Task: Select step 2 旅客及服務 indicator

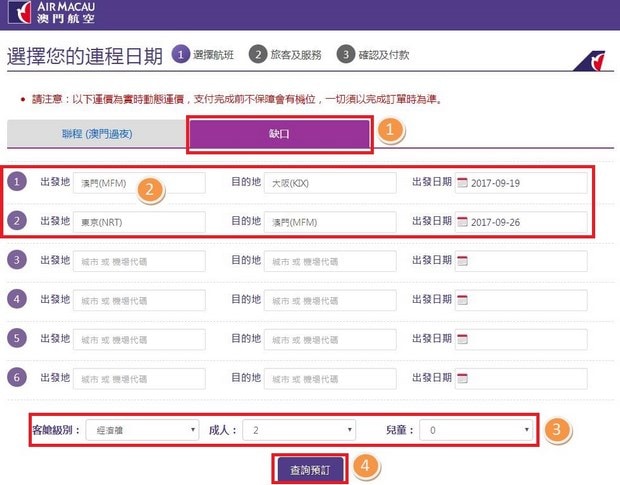Action: (x=285, y=55)
